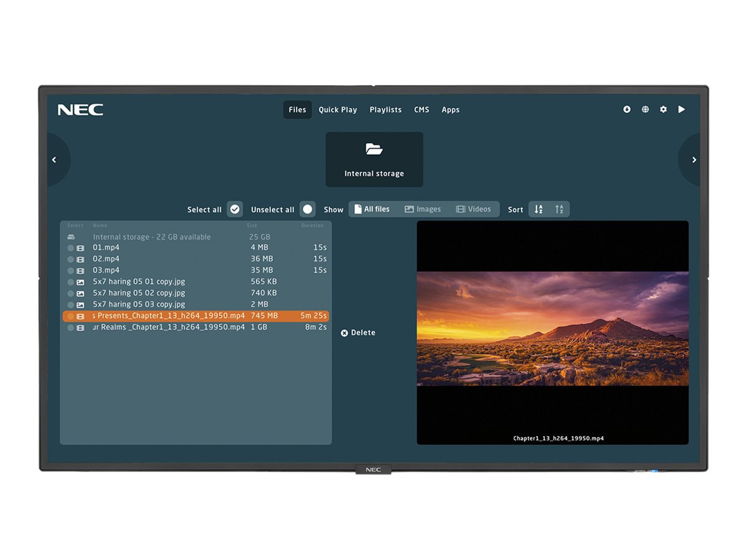Delete the selected file

click(x=358, y=333)
